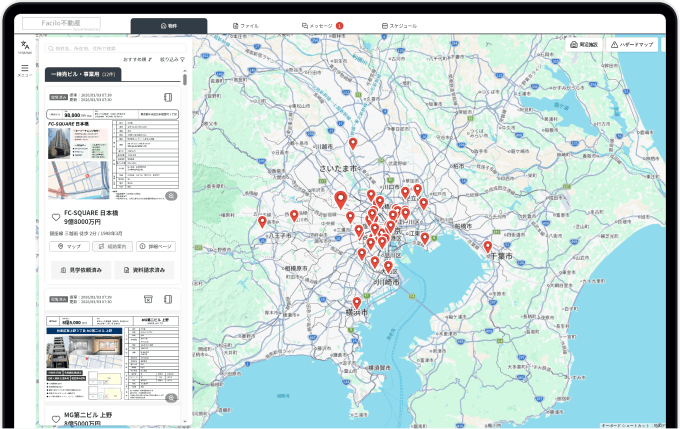
Task: Open the hamburger menu (メニュー) icon
Action: 25,70
